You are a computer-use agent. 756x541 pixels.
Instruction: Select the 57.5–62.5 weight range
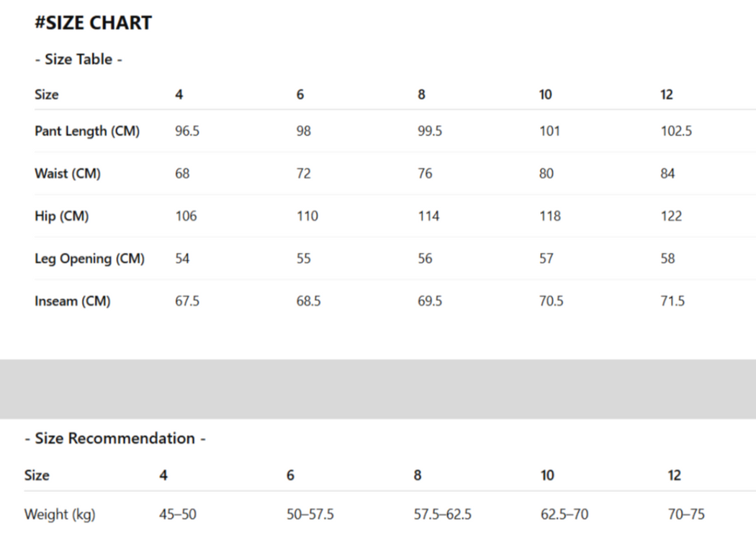pos(443,514)
